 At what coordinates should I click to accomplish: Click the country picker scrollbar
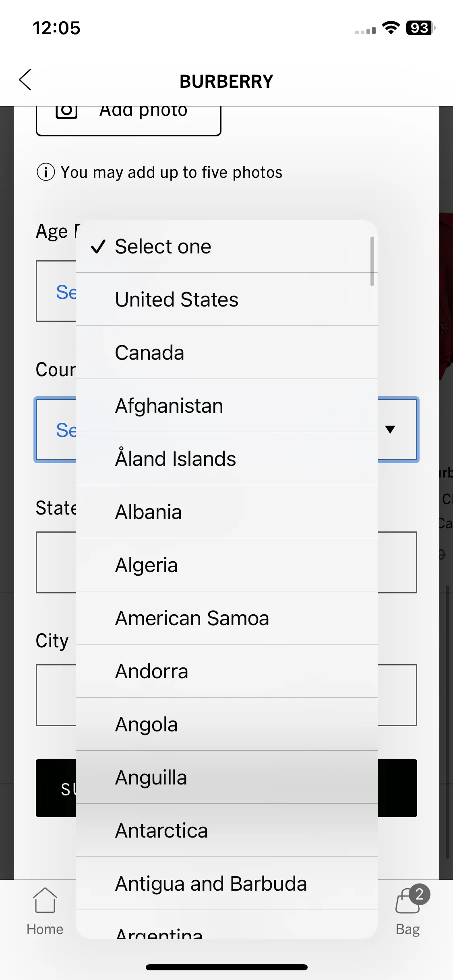click(372, 261)
